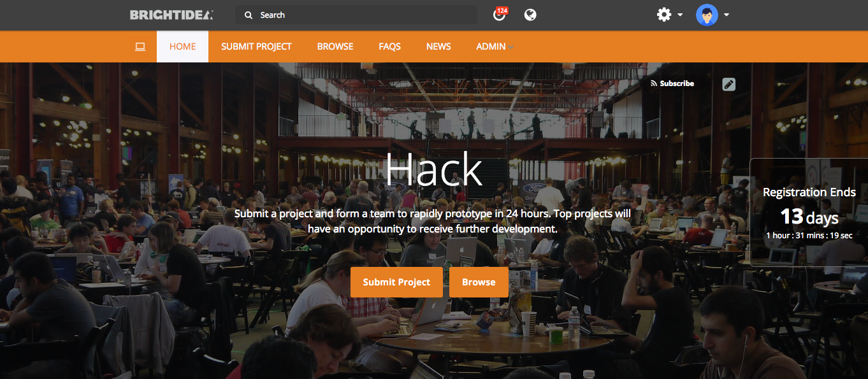868x379 pixels.
Task: Open the SUBMIT PROJECT menu item
Action: [256, 46]
